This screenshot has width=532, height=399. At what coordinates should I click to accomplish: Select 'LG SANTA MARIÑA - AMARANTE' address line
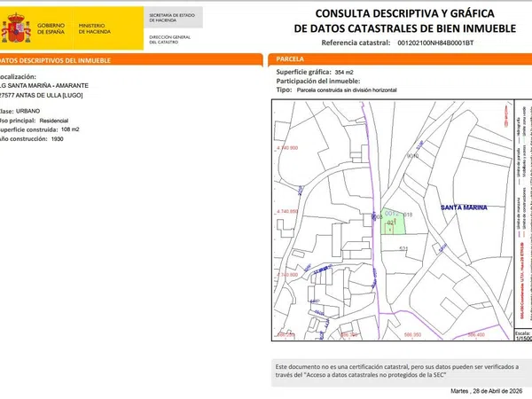pyautogui.click(x=44, y=85)
